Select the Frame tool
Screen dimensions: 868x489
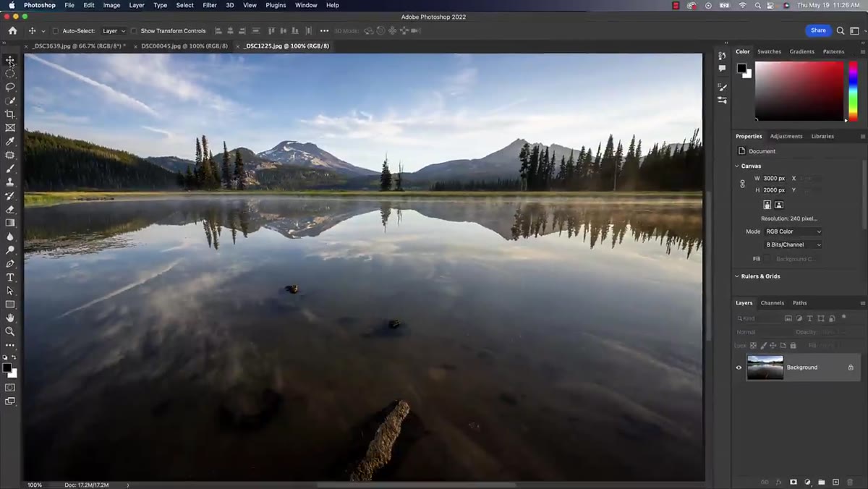[x=10, y=127]
